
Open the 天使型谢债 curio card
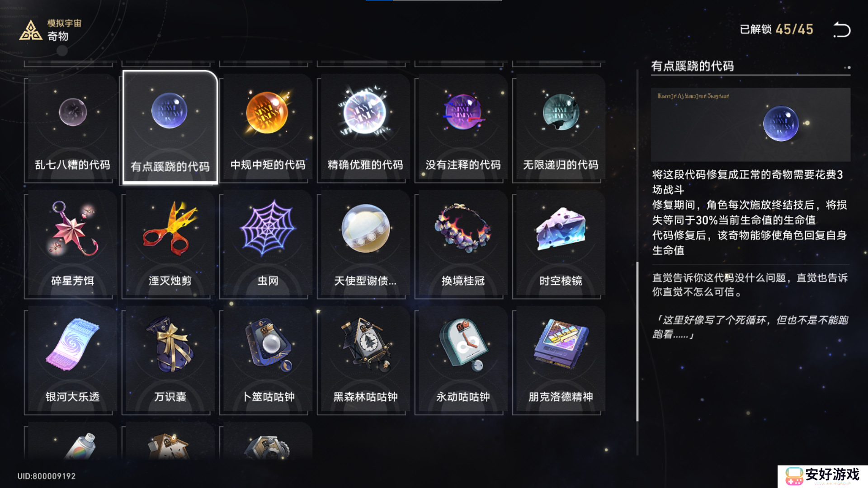tap(365, 244)
